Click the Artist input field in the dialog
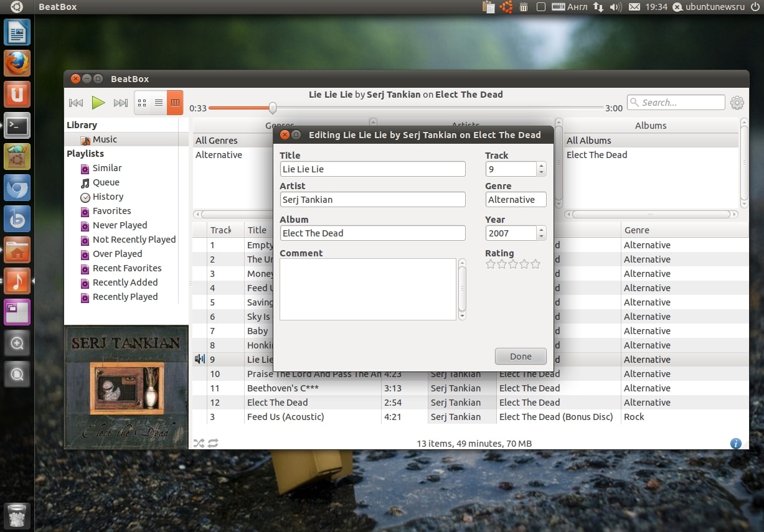This screenshot has width=764, height=532. pyautogui.click(x=372, y=200)
